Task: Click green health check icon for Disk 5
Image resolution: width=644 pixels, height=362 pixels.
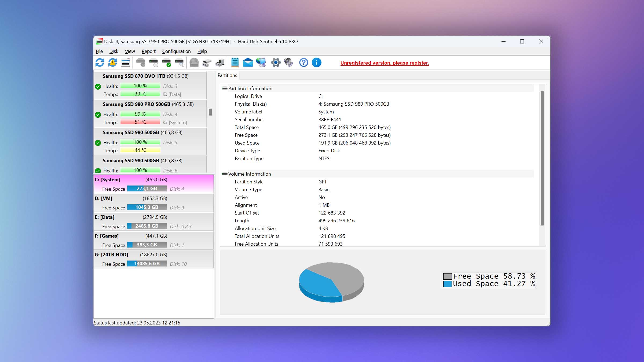Action: tap(98, 143)
